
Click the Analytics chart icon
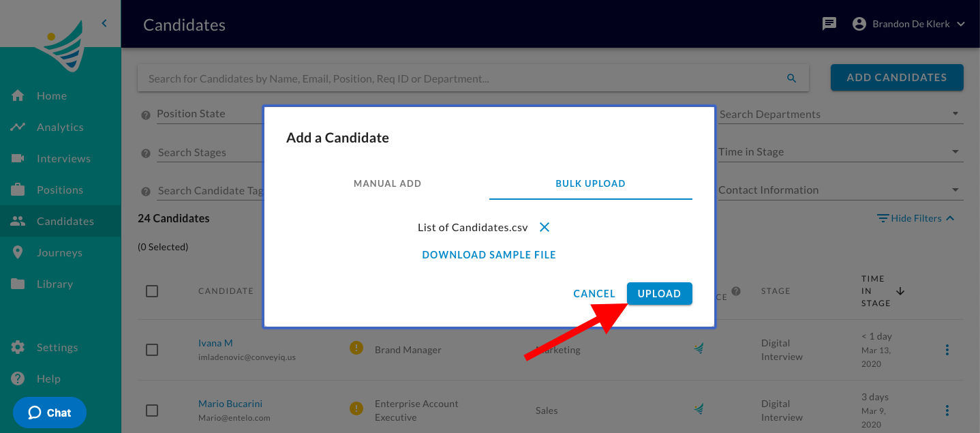tap(18, 127)
